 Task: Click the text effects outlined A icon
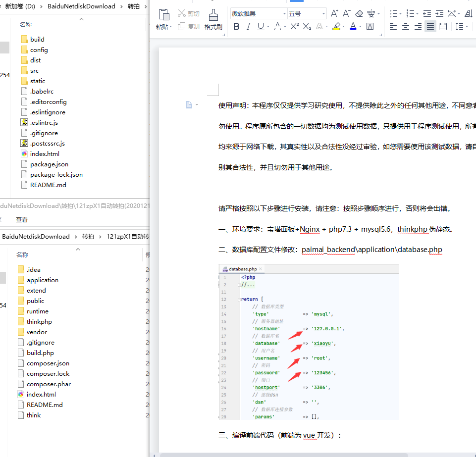click(319, 26)
